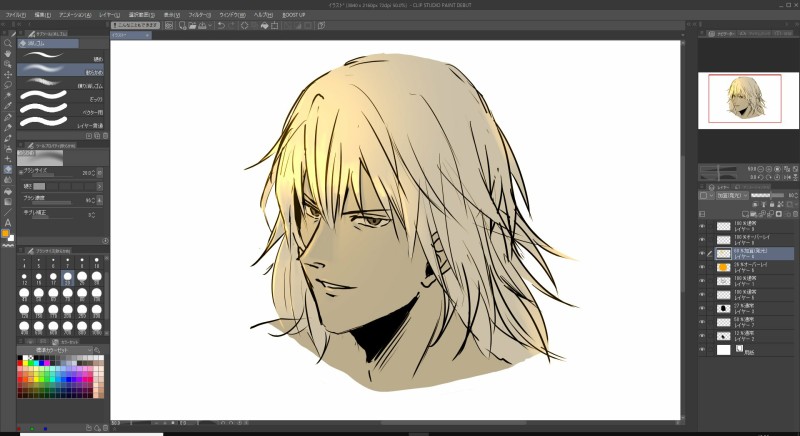Viewport: 800px width, 436px height.
Task: Hide the 100% オーバーレイ layer eye icon
Action: pos(702,240)
